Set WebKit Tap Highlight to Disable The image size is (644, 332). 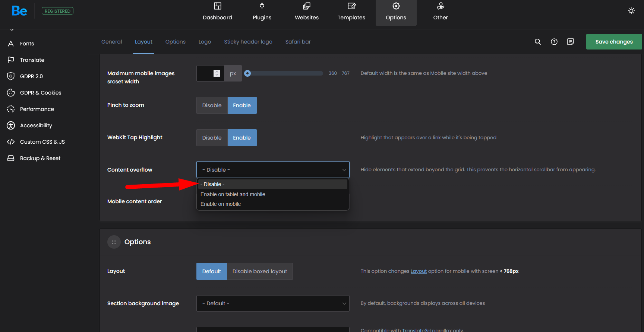[212, 138]
